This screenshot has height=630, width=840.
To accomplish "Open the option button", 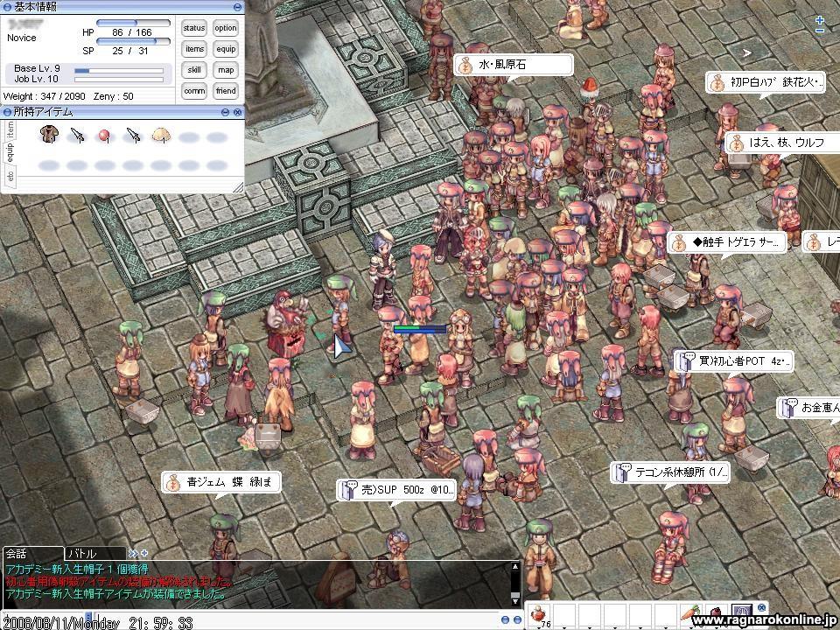I will (x=226, y=28).
